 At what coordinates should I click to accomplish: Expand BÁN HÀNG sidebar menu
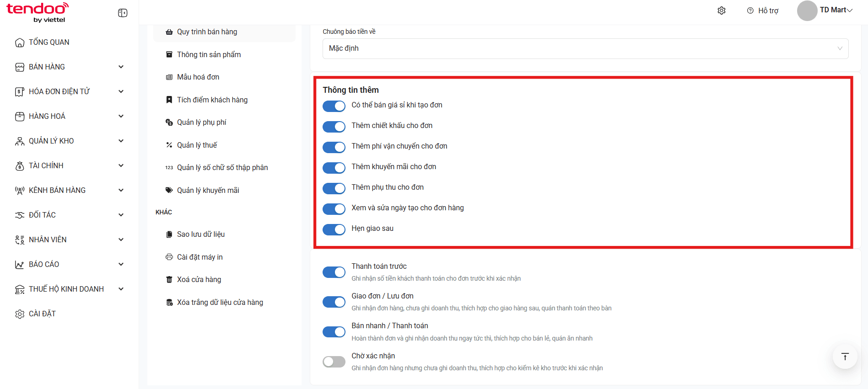click(x=70, y=67)
